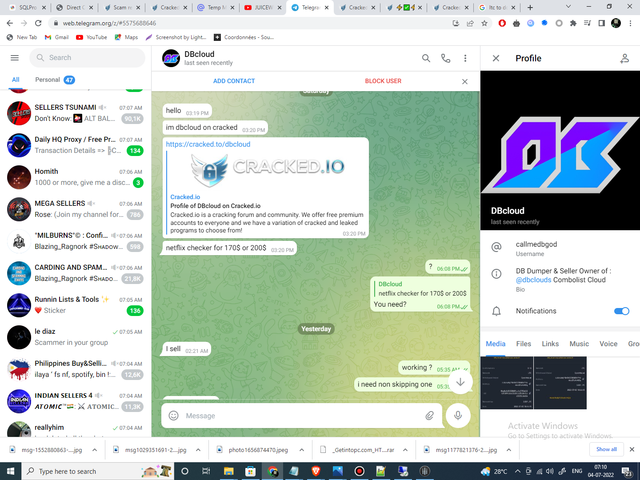The image size is (640, 480).
Task: Toggle the Notifications switch off
Action: coord(621,311)
